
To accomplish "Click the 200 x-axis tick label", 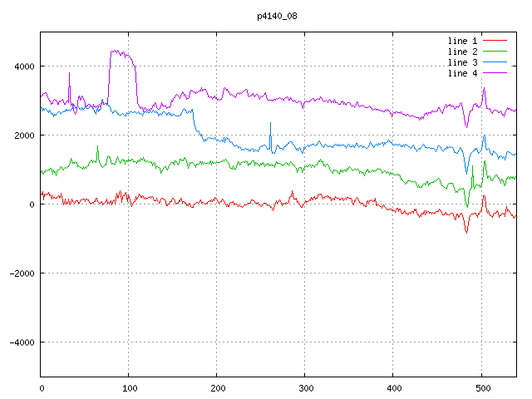I will coord(217,387).
